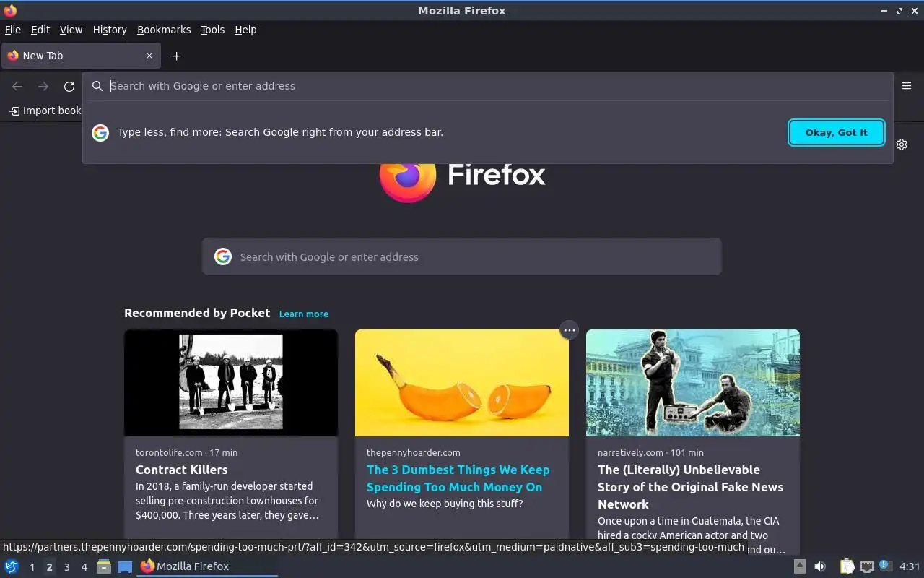The height and width of the screenshot is (578, 924).
Task: Open the History menu
Action: pos(110,30)
